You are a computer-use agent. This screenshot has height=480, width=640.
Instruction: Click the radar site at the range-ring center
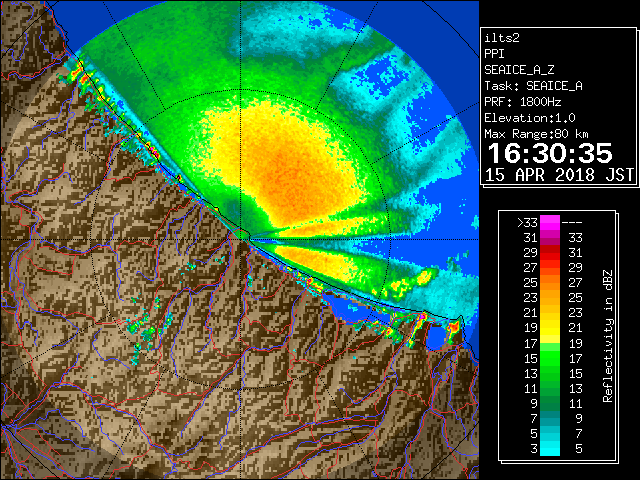pyautogui.click(x=241, y=240)
